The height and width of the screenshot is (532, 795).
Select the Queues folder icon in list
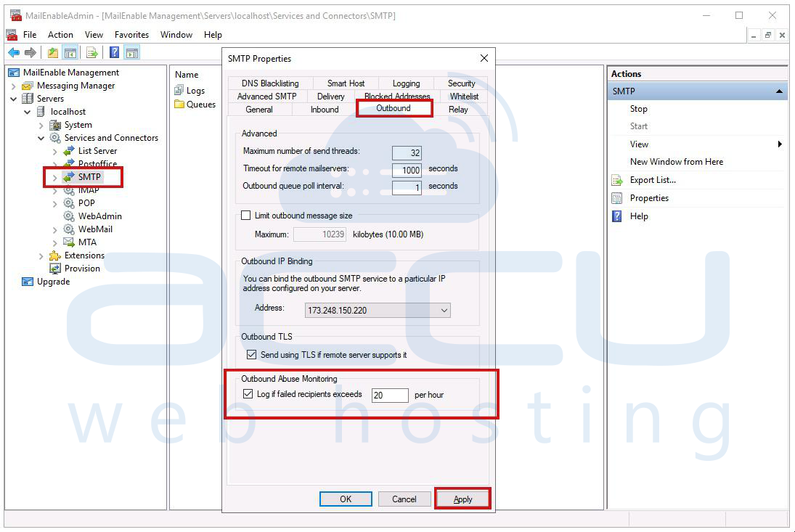(x=179, y=105)
